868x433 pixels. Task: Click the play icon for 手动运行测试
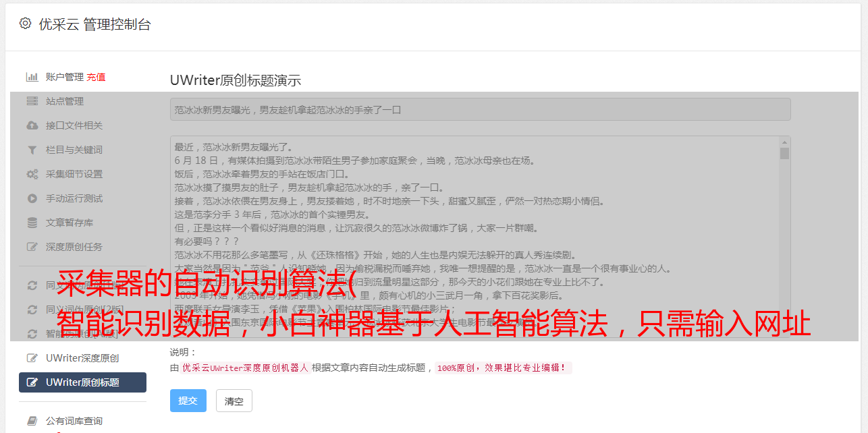(32, 198)
